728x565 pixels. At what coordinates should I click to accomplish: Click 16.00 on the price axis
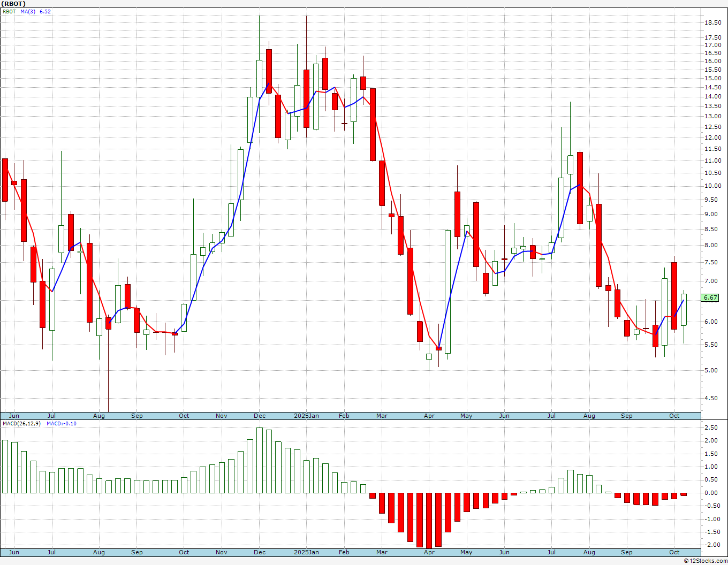(x=712, y=61)
